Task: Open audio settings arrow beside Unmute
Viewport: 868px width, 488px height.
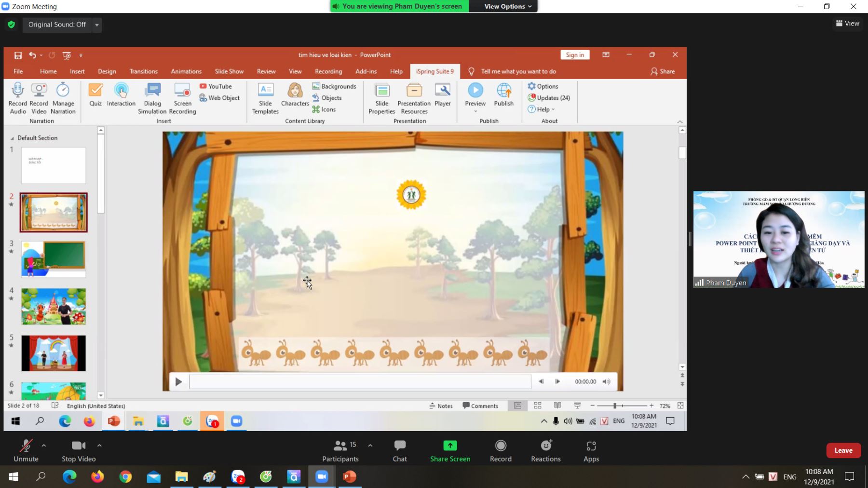Action: pos(44,446)
